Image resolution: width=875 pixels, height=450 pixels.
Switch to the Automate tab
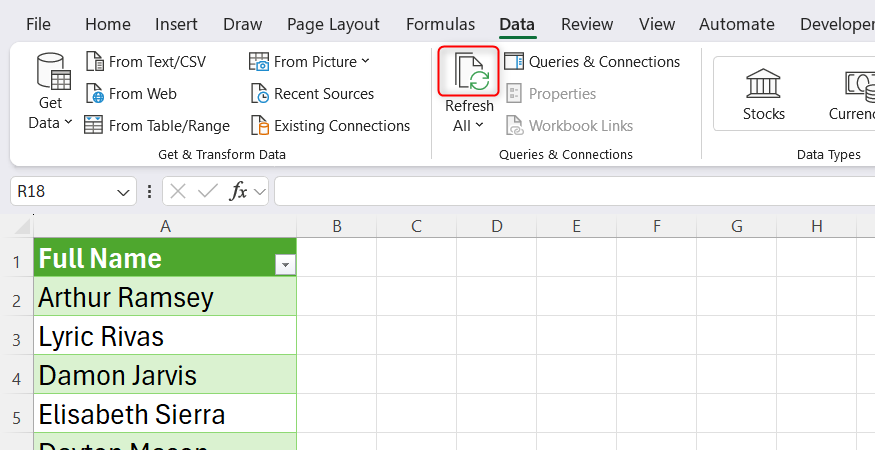click(x=737, y=24)
